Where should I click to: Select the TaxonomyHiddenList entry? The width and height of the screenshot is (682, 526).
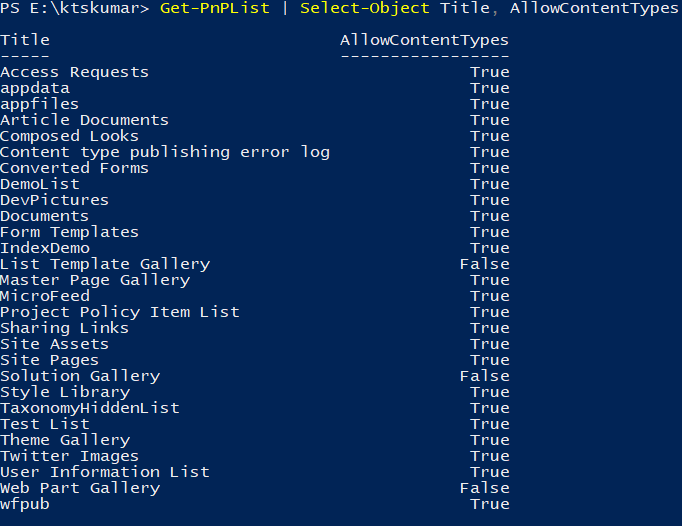(90, 409)
